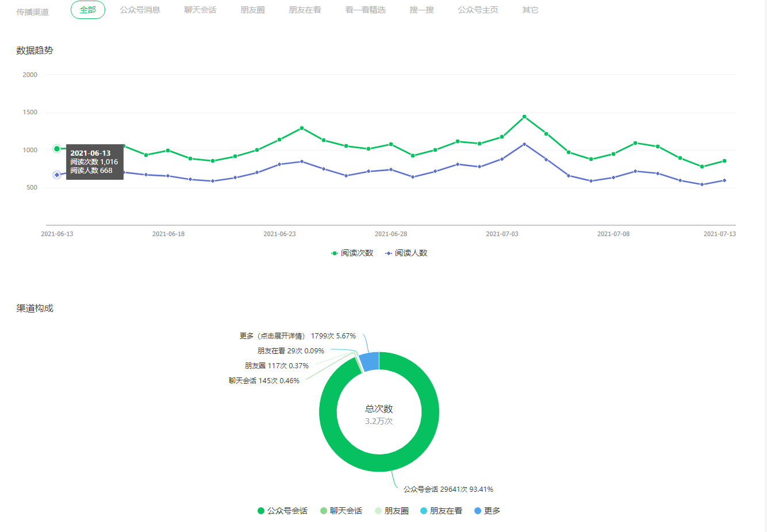The height and width of the screenshot is (532, 767).
Task: Click the 朋友圈 117次 0.37% label
Action: (x=277, y=366)
